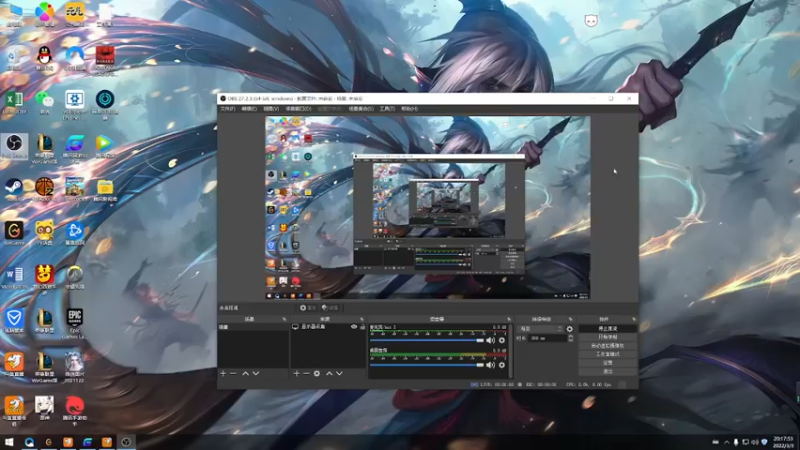Open the 文件(F) menu in OBS
This screenshot has width=800, height=450.
tap(228, 109)
